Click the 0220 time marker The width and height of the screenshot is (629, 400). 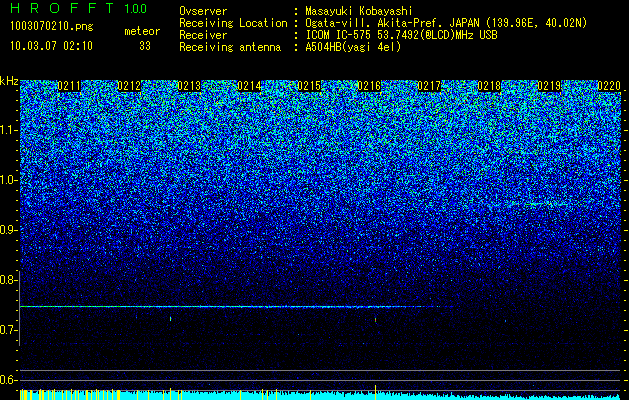point(609,86)
